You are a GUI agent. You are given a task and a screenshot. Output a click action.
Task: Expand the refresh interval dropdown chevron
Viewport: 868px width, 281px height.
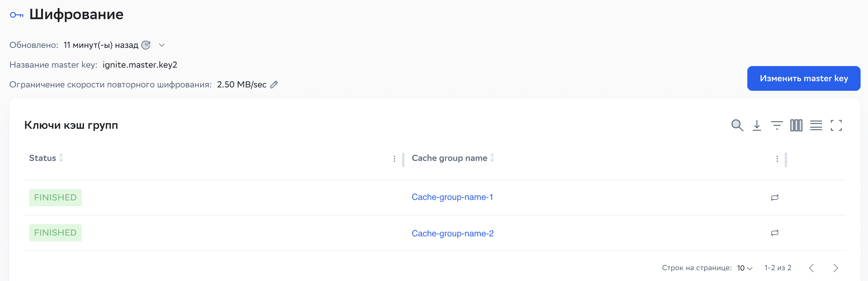point(162,45)
